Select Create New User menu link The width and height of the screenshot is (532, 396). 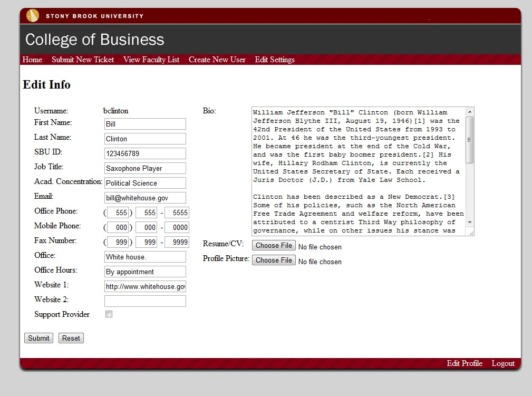(x=217, y=60)
